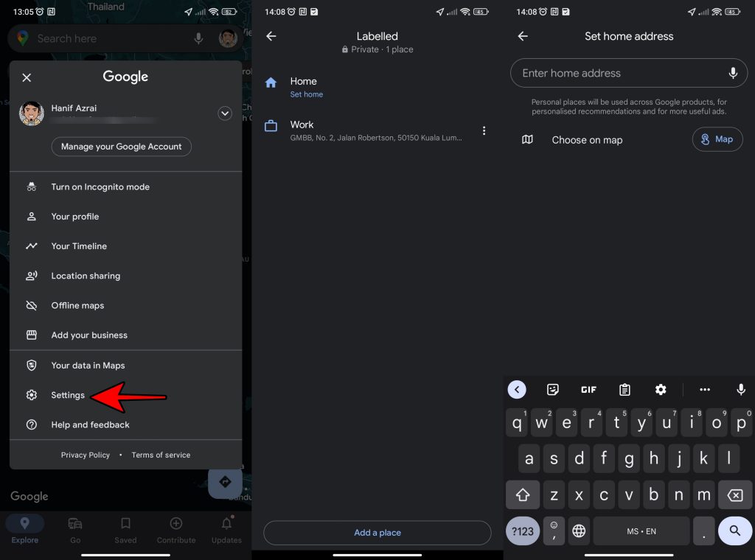The width and height of the screenshot is (755, 560).
Task: Tap the Set home link
Action: coord(307,95)
